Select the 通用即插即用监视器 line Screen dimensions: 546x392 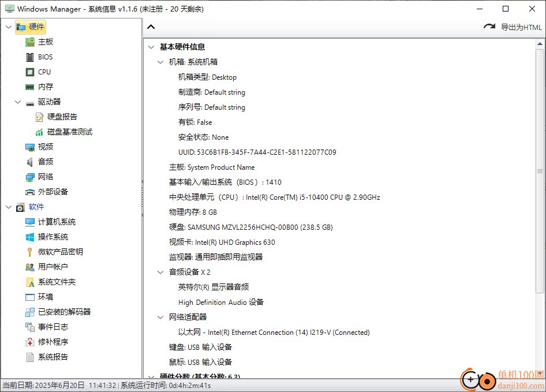[x=215, y=257]
